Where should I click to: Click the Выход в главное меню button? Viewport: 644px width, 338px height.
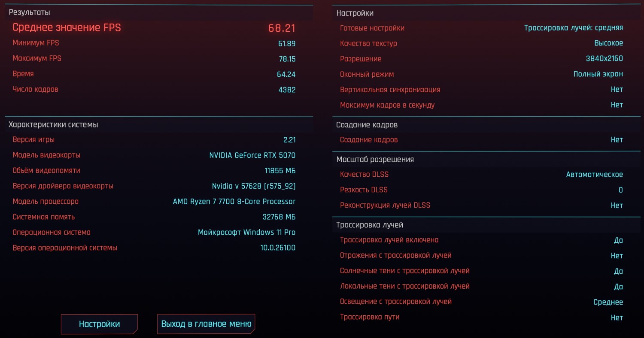(x=206, y=324)
